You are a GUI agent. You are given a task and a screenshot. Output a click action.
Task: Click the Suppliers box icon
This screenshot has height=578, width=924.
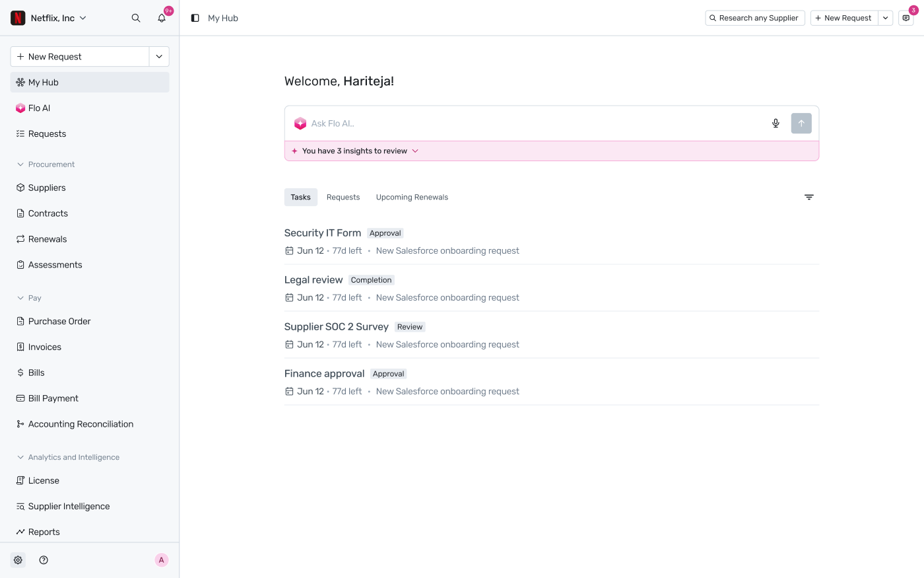[20, 188]
